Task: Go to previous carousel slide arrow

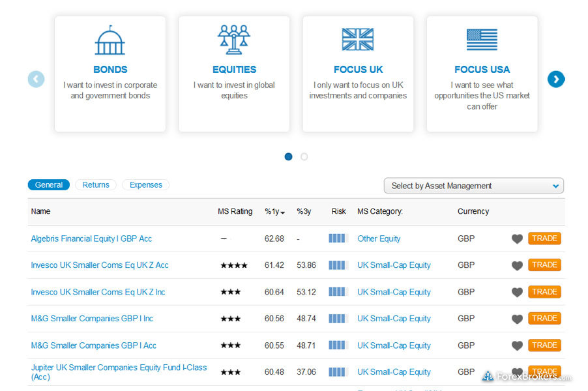Action: point(36,79)
